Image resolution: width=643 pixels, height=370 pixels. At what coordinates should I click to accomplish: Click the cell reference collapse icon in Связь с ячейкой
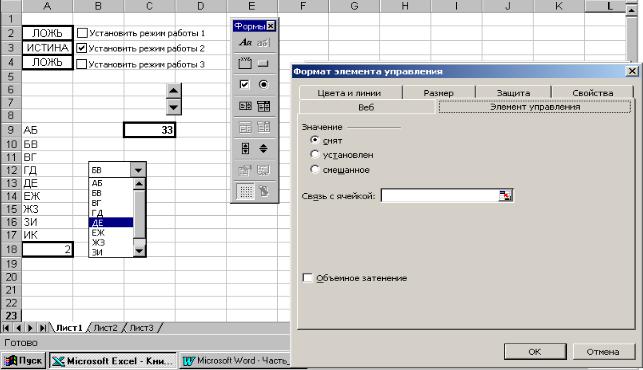click(x=505, y=196)
